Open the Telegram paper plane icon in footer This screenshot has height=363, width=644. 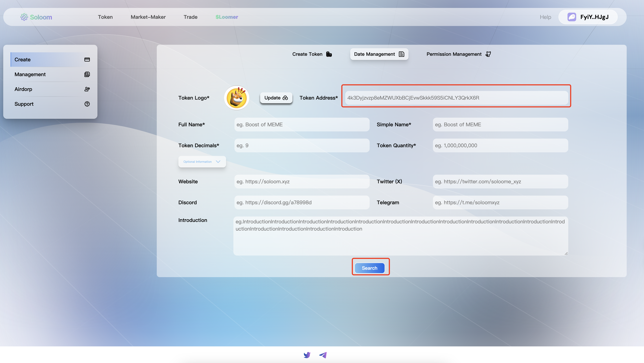point(323,355)
